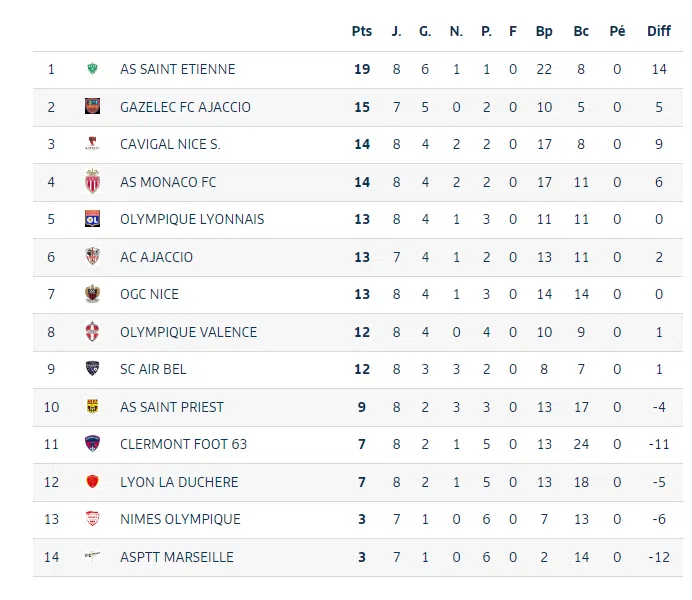Click the AS Saint Etienne club crest
This screenshot has height=600, width=692.
coord(92,69)
